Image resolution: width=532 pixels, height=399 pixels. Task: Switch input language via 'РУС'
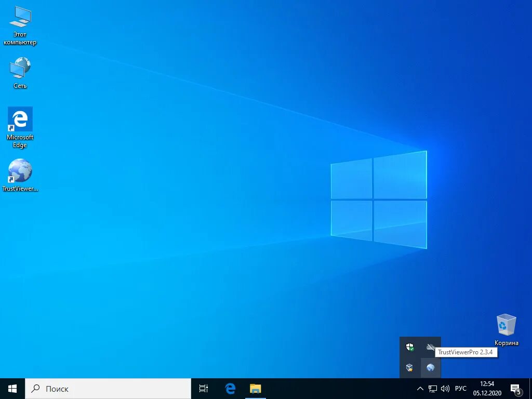(461, 389)
